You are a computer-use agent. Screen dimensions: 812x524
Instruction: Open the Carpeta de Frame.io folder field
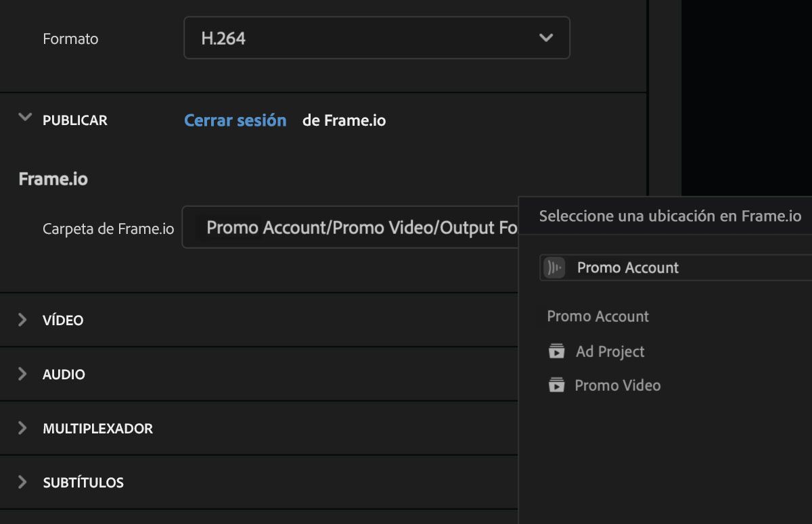click(351, 227)
